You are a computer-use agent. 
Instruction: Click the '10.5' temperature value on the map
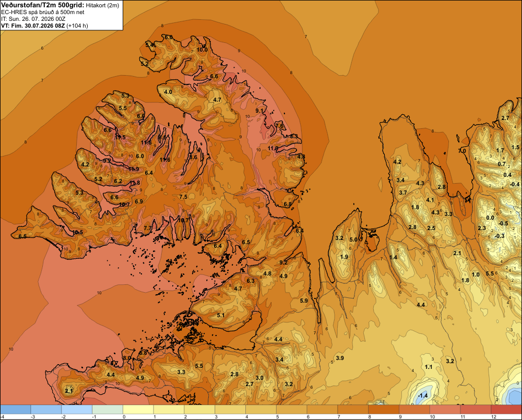click(x=78, y=232)
